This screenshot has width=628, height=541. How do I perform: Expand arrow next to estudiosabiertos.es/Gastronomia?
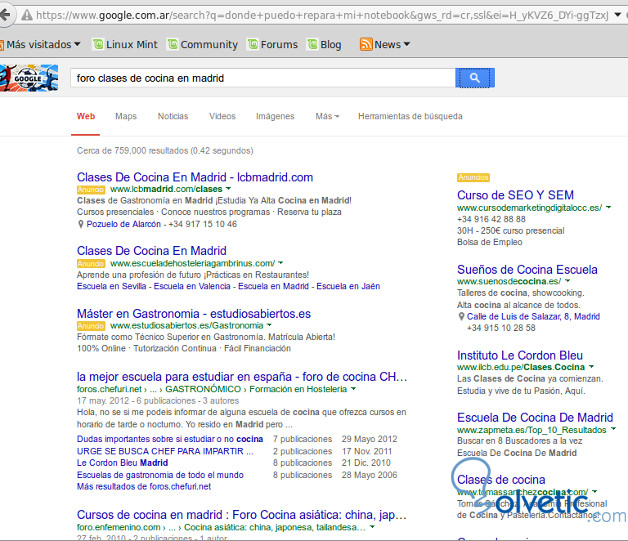[x=269, y=325]
